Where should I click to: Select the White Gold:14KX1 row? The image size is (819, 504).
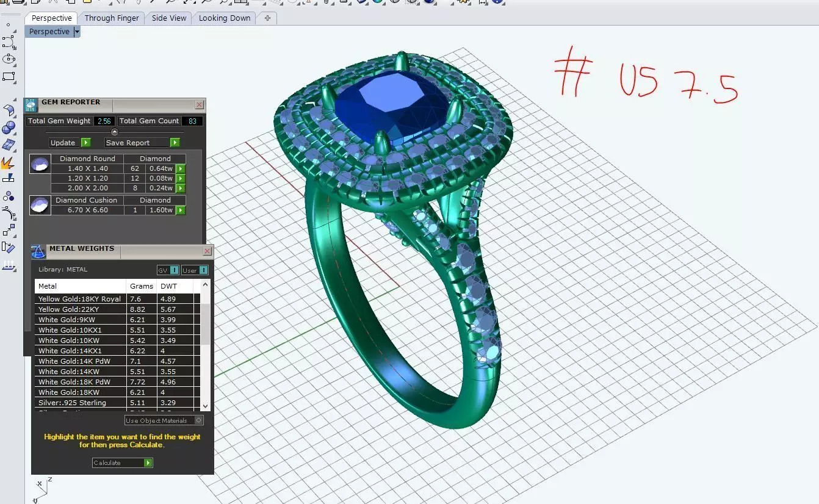[117, 351]
